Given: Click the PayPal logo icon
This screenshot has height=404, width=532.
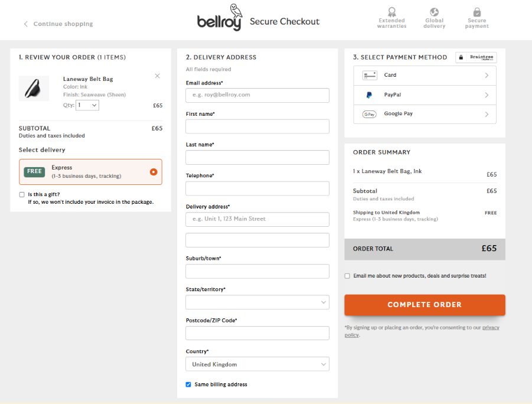Looking at the screenshot, I should 370,95.
